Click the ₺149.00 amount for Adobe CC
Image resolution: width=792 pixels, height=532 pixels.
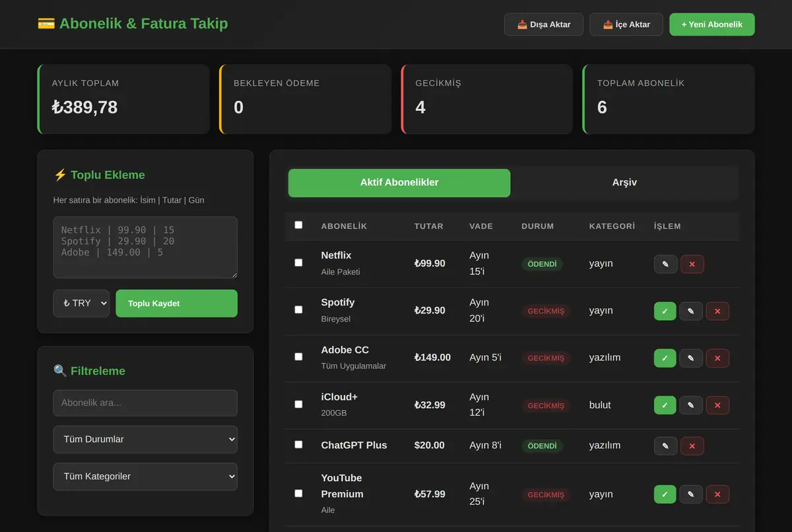[432, 358]
